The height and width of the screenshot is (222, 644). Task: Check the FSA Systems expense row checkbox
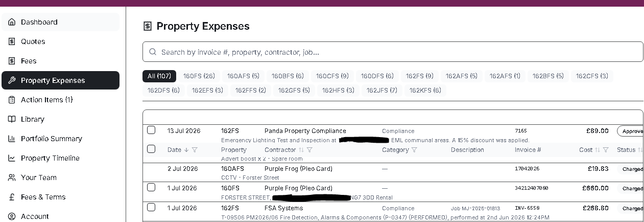(151, 207)
